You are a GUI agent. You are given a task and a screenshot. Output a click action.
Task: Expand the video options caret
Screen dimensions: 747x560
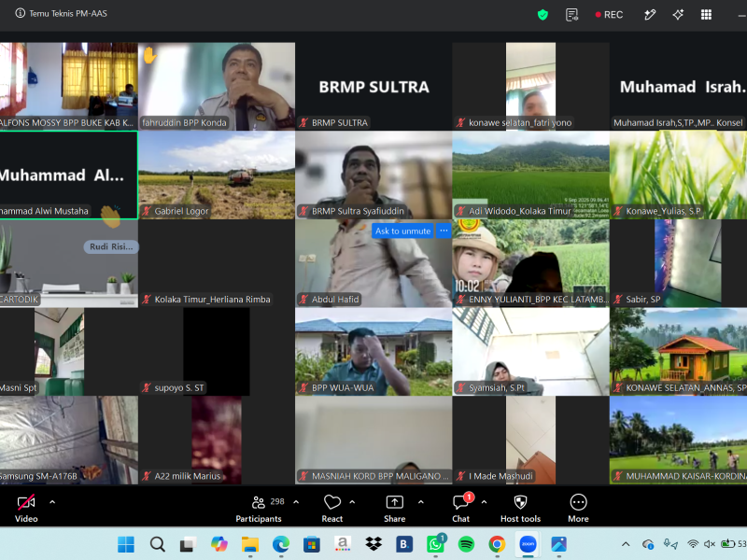click(x=52, y=502)
